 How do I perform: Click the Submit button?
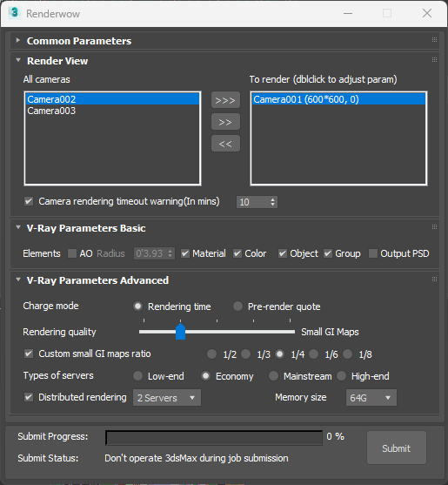(x=397, y=448)
